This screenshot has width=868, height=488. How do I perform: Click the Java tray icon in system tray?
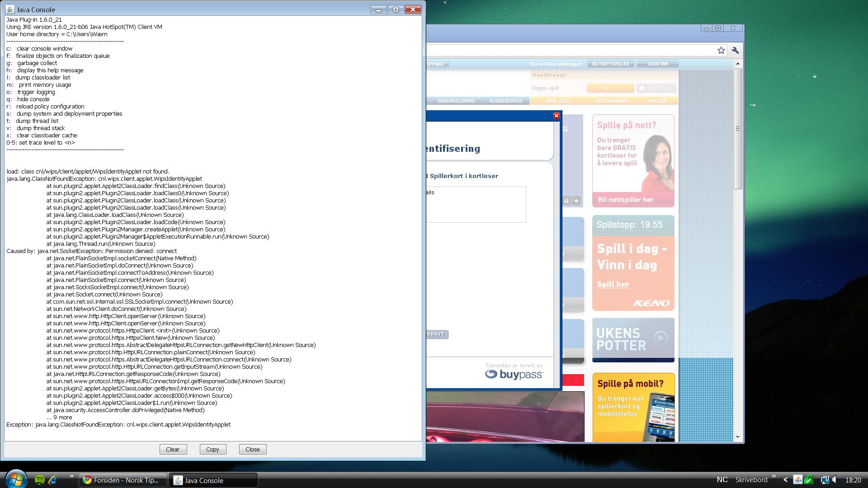pos(797,480)
